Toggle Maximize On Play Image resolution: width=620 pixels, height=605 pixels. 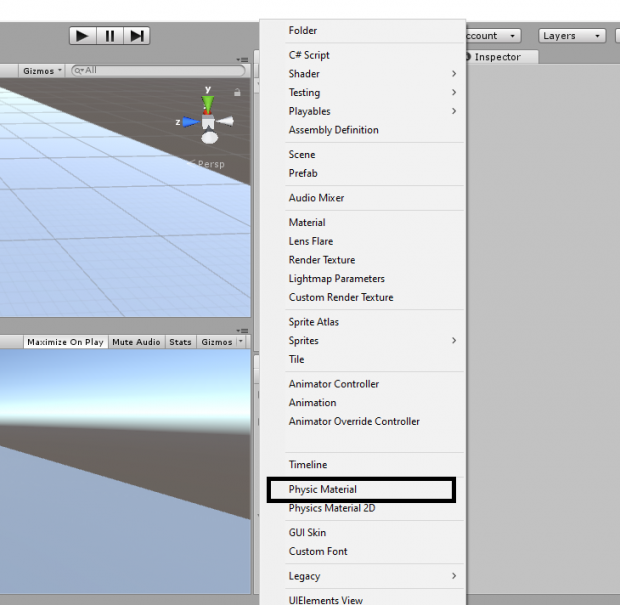65,342
